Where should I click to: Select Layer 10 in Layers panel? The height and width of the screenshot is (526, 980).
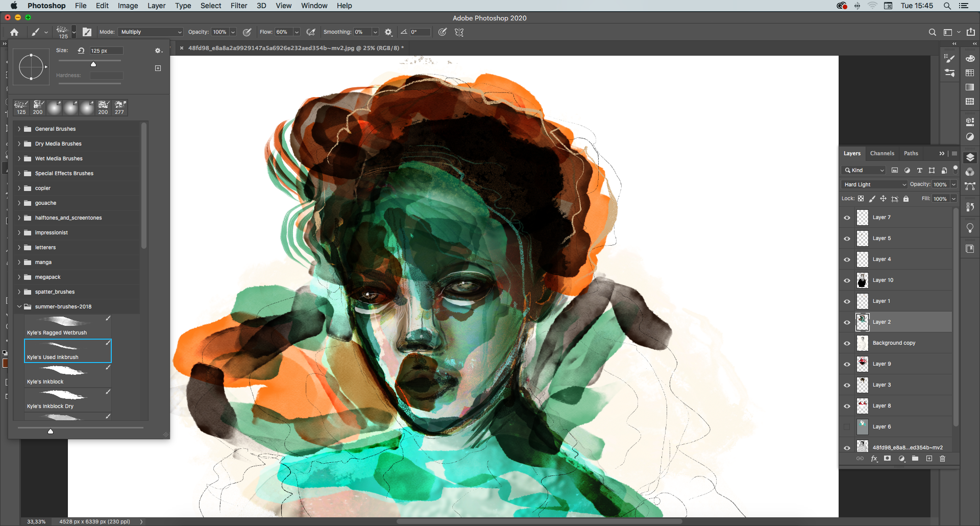coord(883,280)
